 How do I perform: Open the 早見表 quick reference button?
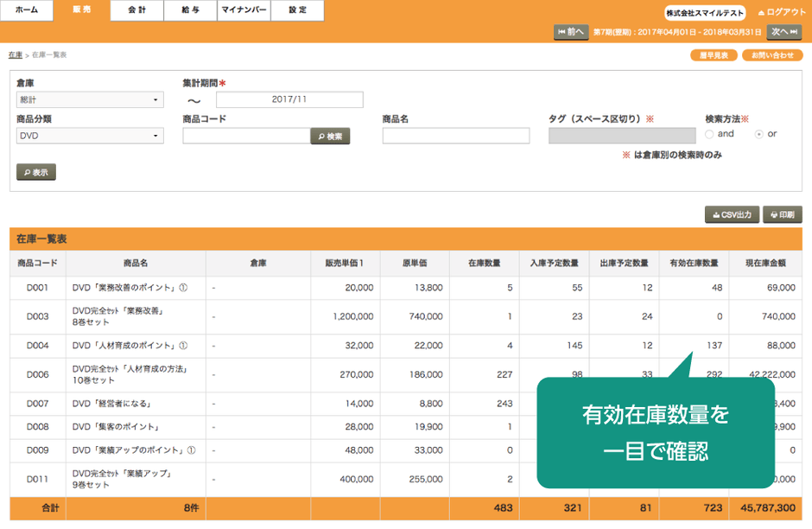(713, 55)
